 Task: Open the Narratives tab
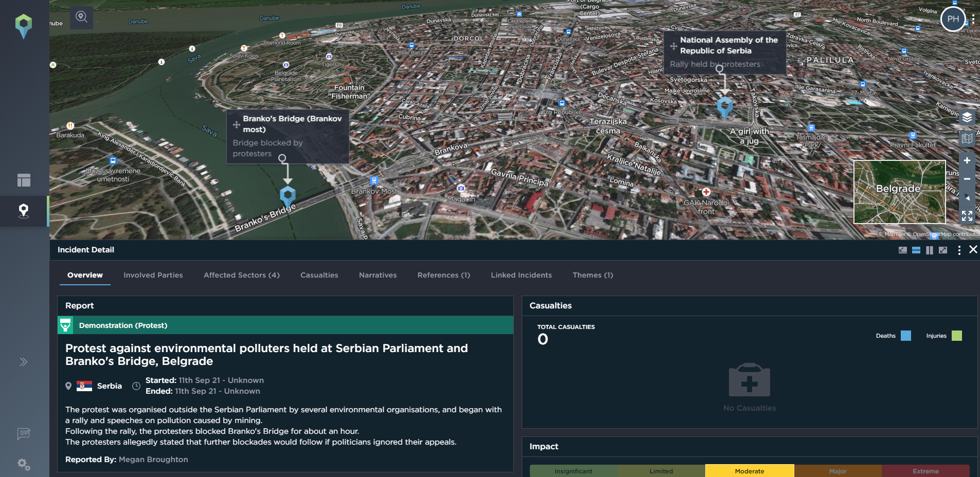click(x=378, y=275)
